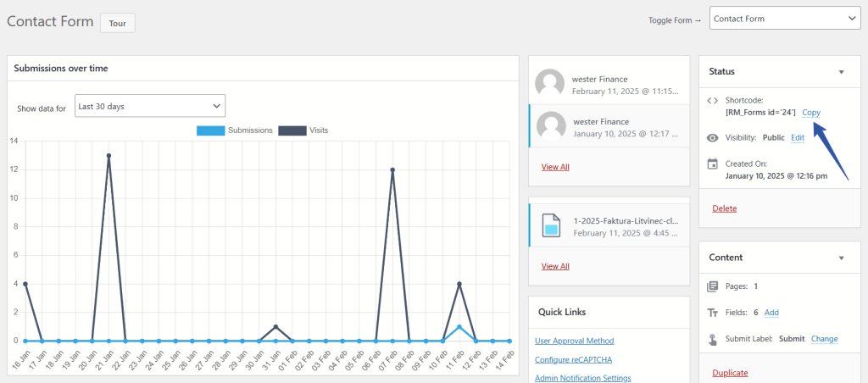Toggle the Submissions legend series
This screenshot has height=383, width=868.
pyautogui.click(x=210, y=130)
